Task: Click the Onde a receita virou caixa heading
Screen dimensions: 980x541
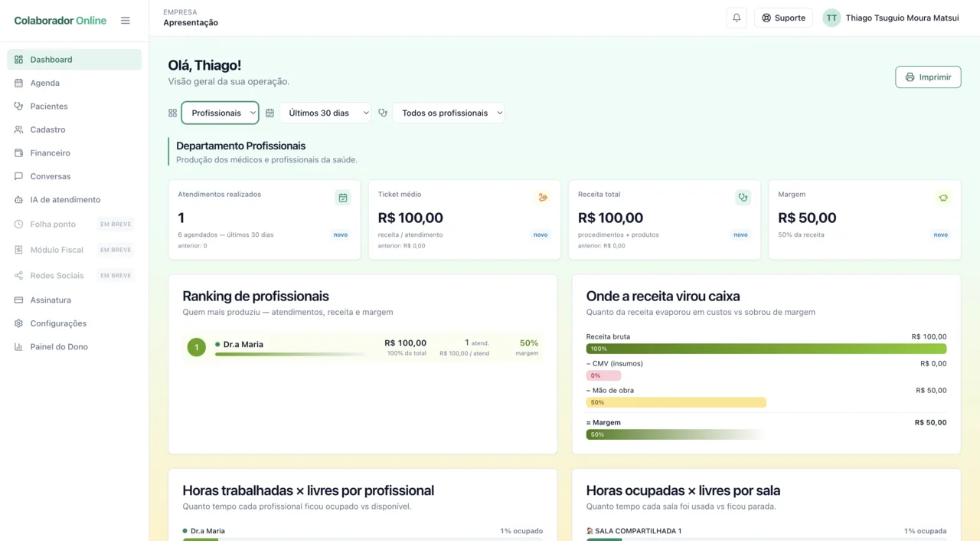Action: [x=663, y=297]
